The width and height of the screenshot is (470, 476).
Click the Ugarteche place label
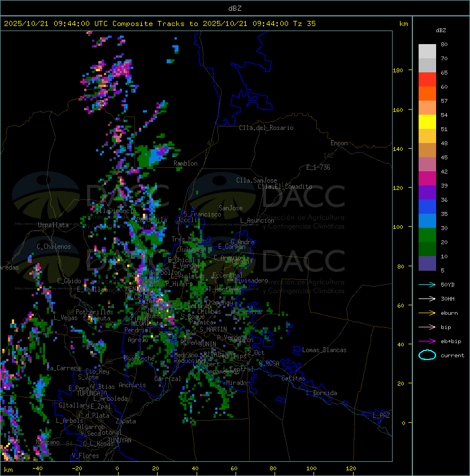pos(139,358)
